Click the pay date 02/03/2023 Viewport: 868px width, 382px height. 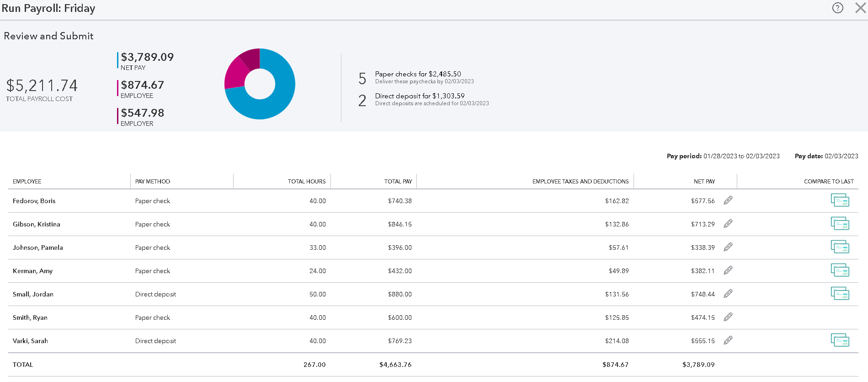(841, 156)
